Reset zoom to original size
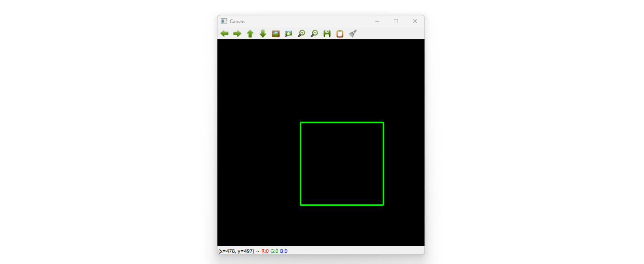 point(275,34)
